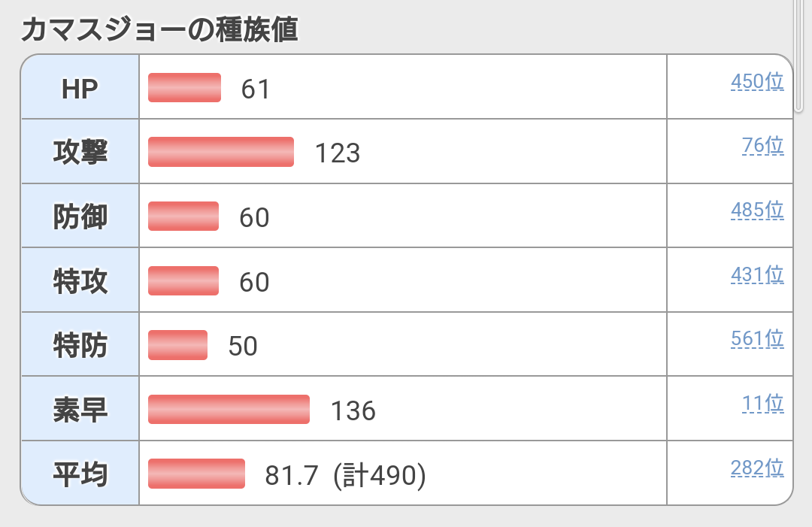Screen dimensions: 812x527
Task: Click the average value 81.7 (計490)
Action: (345, 475)
